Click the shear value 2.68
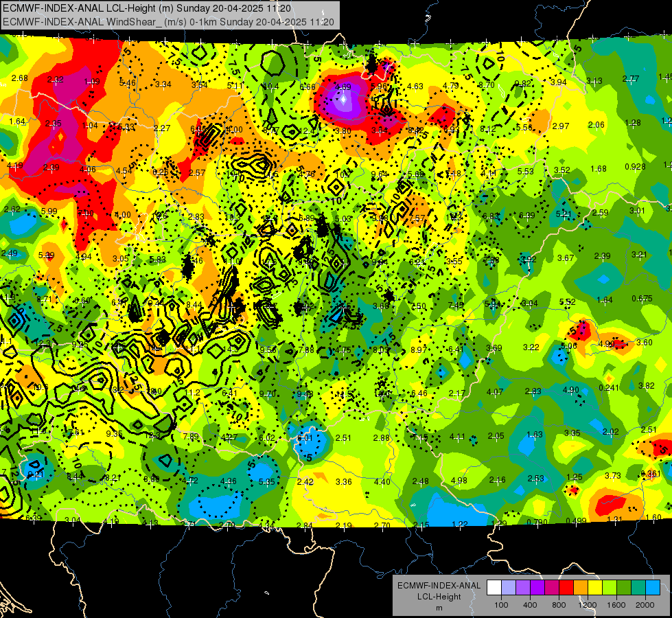 [20, 78]
